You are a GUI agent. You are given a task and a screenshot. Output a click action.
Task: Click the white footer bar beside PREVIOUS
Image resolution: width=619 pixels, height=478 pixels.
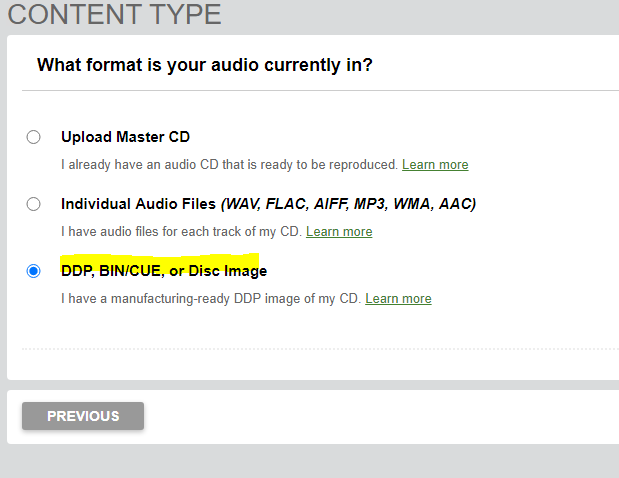click(x=380, y=416)
